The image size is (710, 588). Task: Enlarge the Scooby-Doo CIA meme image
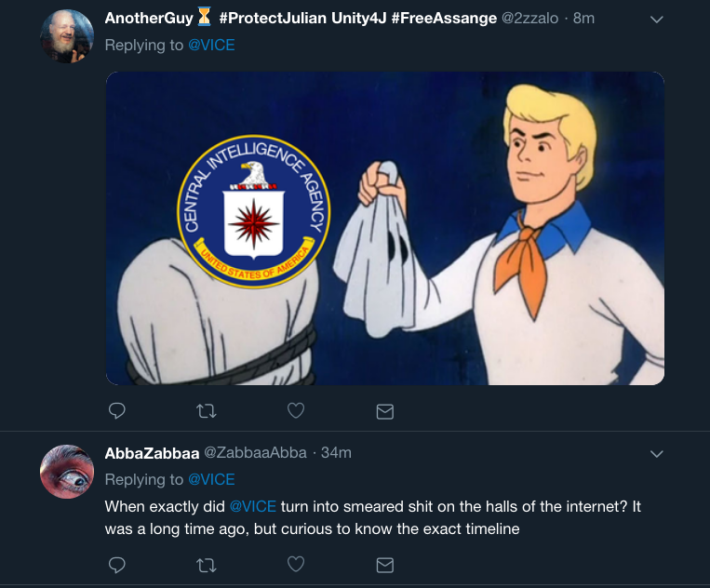384,228
